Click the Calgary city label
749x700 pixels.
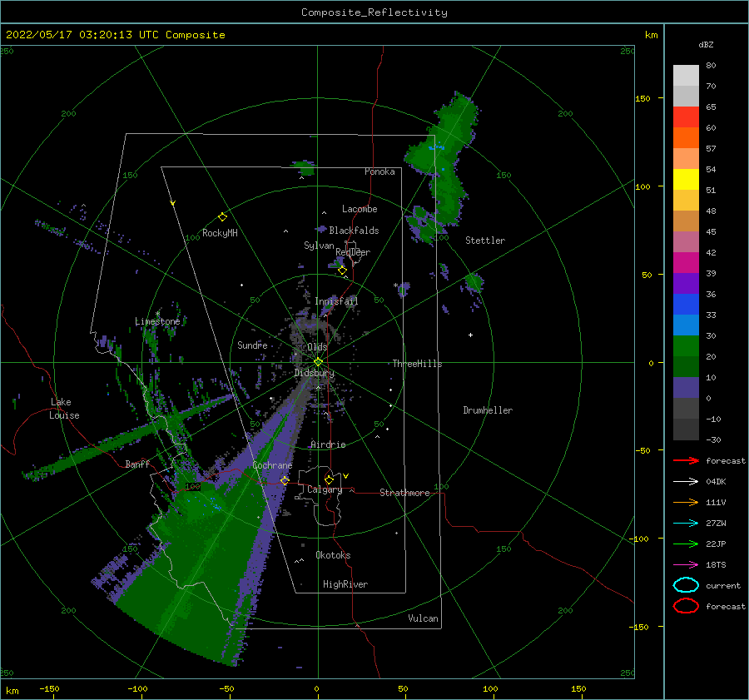325,489
